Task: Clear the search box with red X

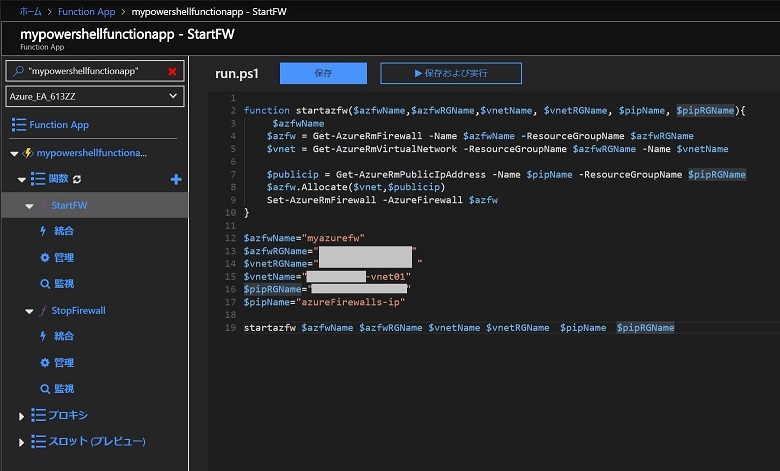Action: (x=172, y=72)
